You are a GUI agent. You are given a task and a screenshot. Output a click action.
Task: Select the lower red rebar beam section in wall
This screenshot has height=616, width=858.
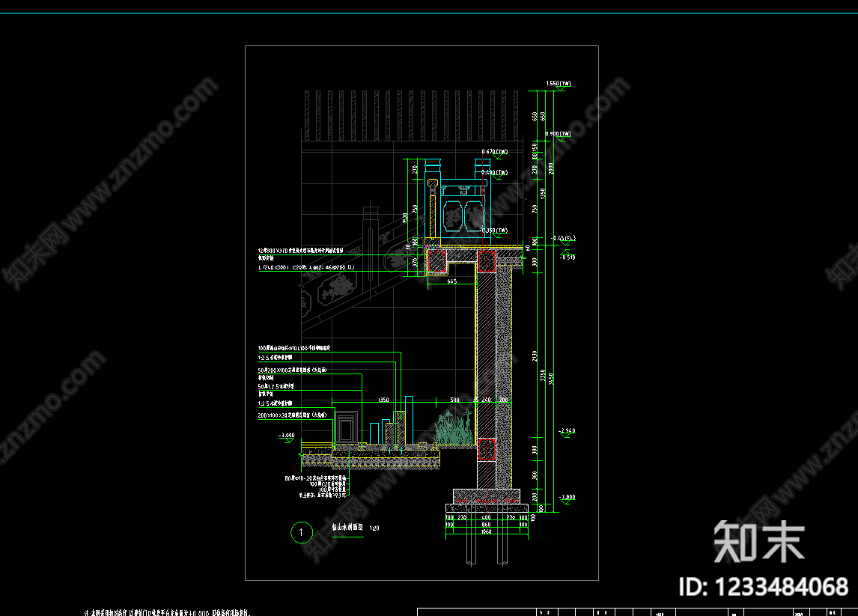(x=487, y=449)
